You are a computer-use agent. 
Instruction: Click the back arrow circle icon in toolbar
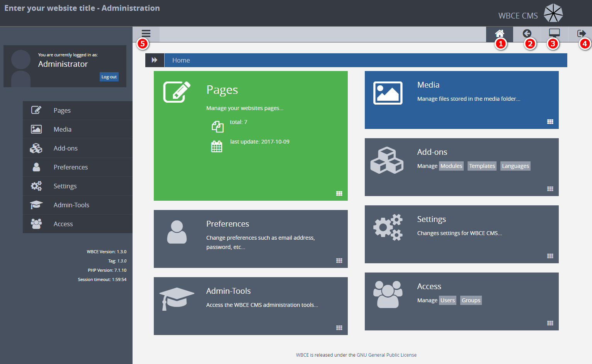click(527, 34)
